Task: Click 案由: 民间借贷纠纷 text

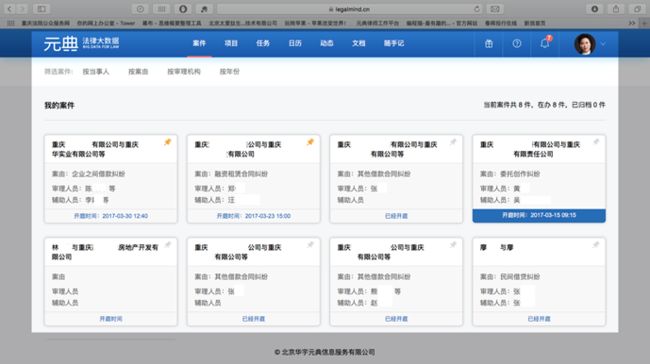Action: [510, 277]
